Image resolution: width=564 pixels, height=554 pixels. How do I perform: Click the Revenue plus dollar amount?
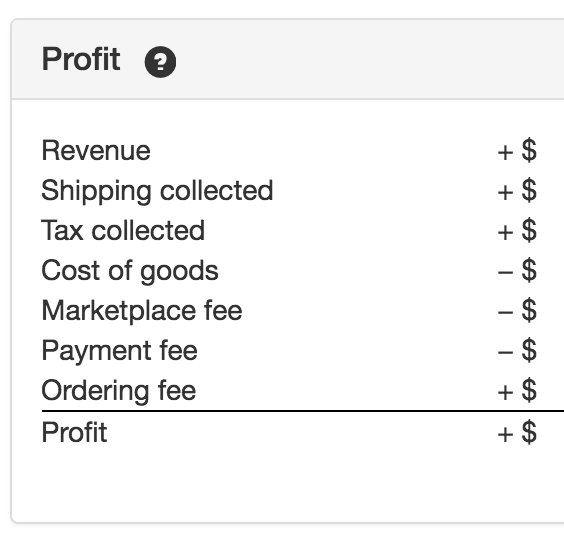pos(517,150)
